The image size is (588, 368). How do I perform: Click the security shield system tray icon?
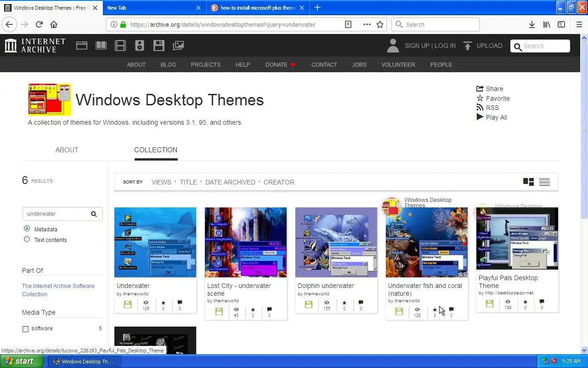click(x=554, y=362)
